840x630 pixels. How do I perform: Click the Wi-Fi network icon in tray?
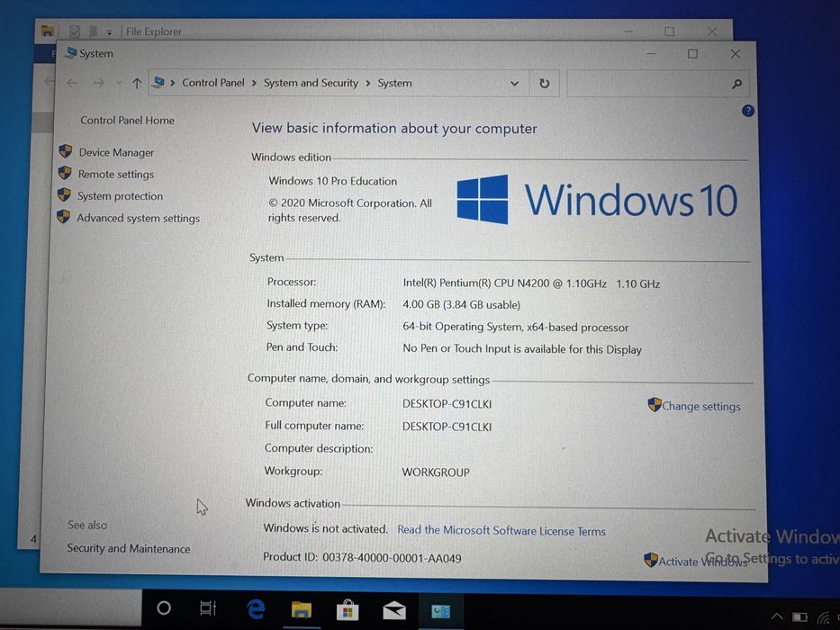tap(825, 619)
